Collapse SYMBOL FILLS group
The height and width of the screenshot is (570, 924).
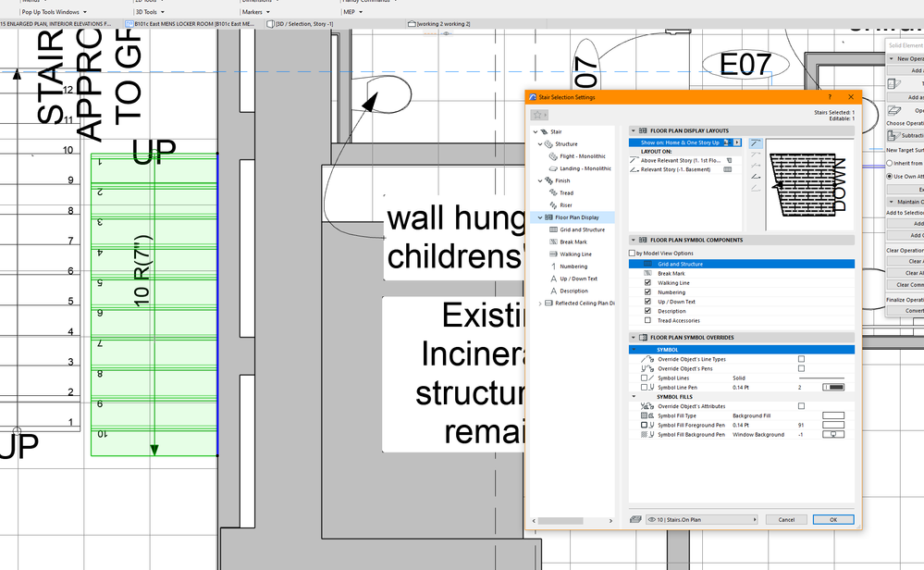[x=634, y=397]
